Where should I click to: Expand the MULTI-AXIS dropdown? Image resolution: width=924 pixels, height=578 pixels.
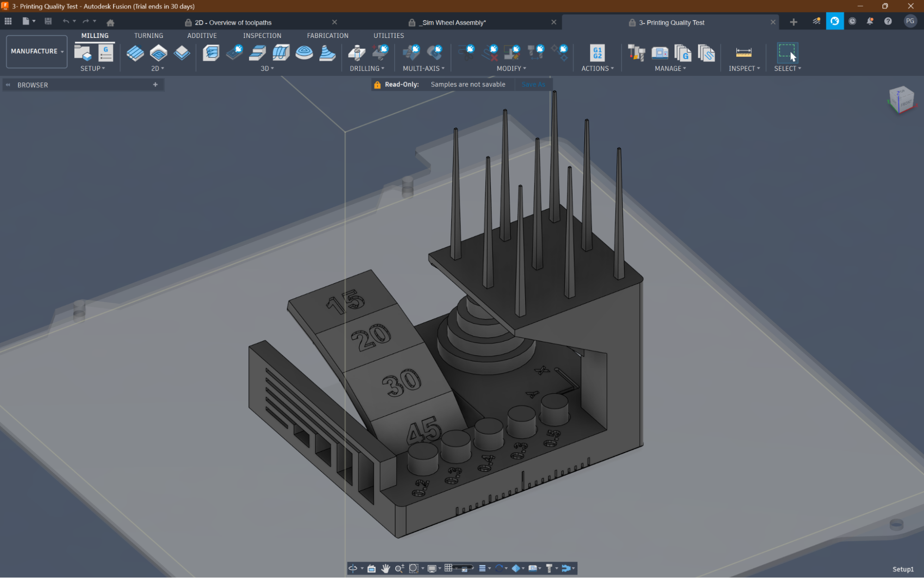[423, 68]
